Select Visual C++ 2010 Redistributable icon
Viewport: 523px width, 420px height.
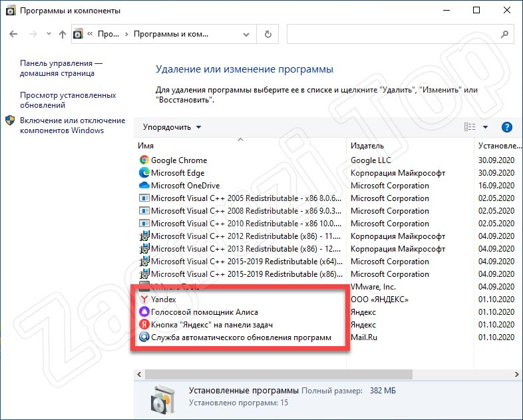tap(144, 224)
